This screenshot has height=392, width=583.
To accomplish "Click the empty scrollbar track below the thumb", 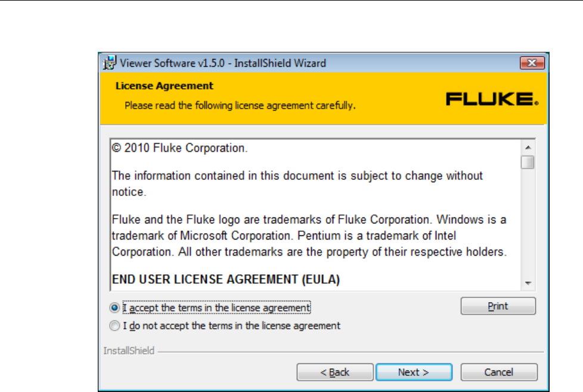I will pos(528,223).
